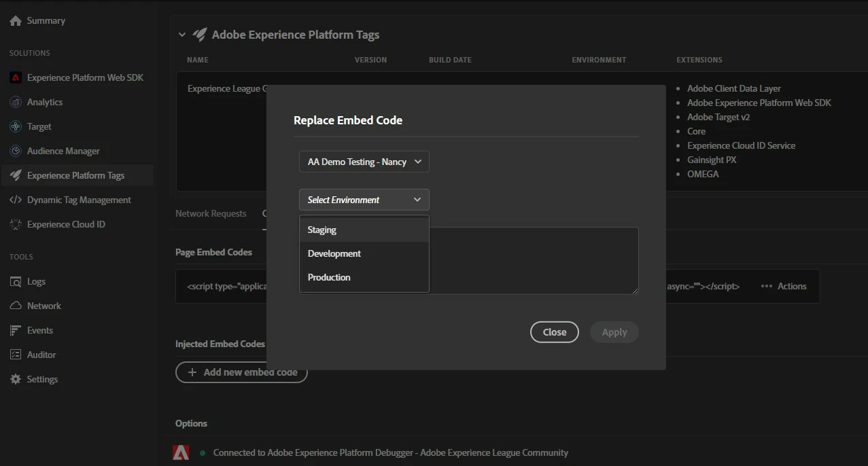Click the Close button in dialog
The width and height of the screenshot is (868, 466).
pyautogui.click(x=555, y=332)
